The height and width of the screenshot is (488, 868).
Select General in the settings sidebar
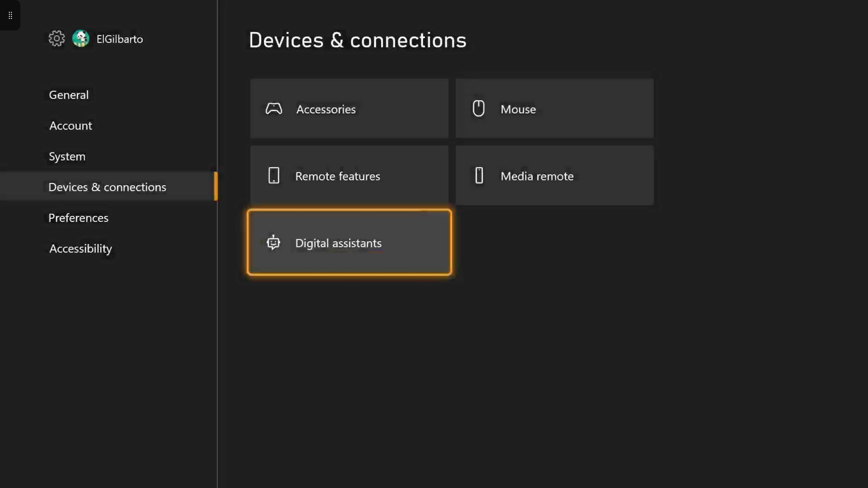(68, 95)
